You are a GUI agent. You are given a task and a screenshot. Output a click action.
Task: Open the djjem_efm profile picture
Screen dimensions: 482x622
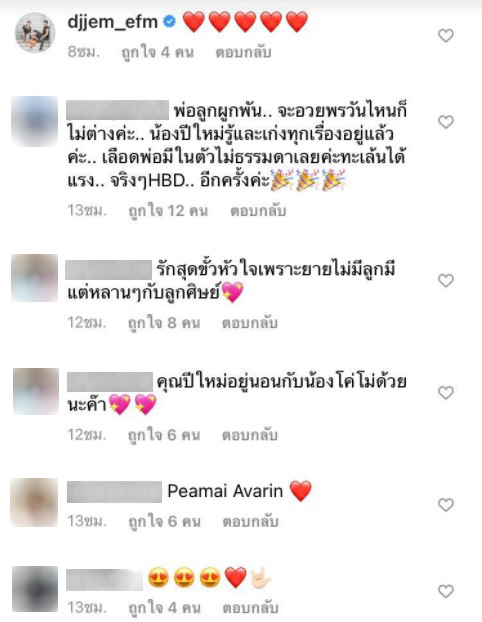tap(35, 32)
